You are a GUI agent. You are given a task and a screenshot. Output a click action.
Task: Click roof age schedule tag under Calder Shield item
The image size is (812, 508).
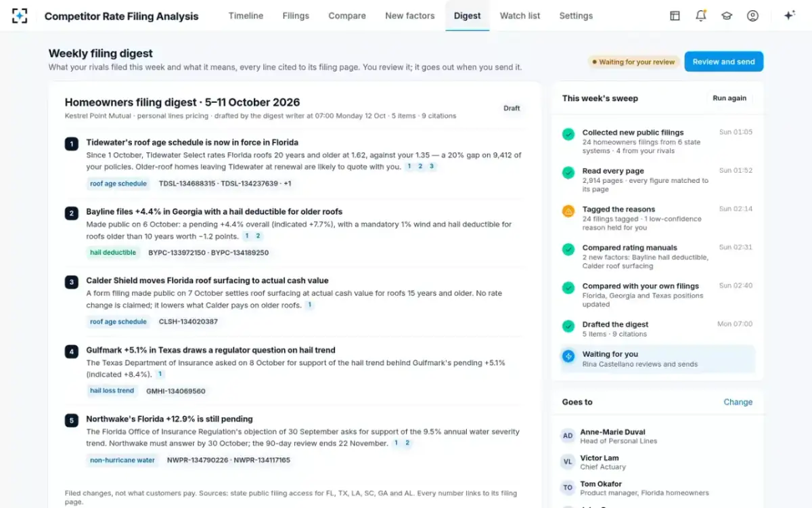(x=118, y=322)
